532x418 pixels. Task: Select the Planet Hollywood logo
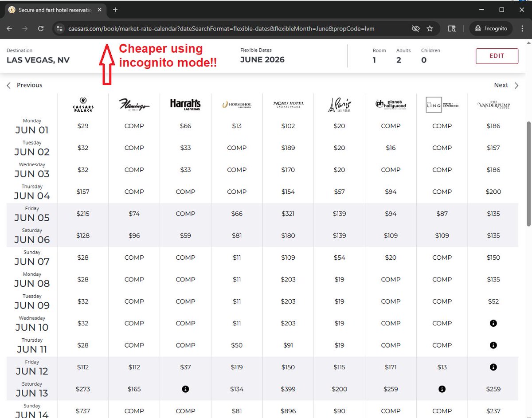391,104
